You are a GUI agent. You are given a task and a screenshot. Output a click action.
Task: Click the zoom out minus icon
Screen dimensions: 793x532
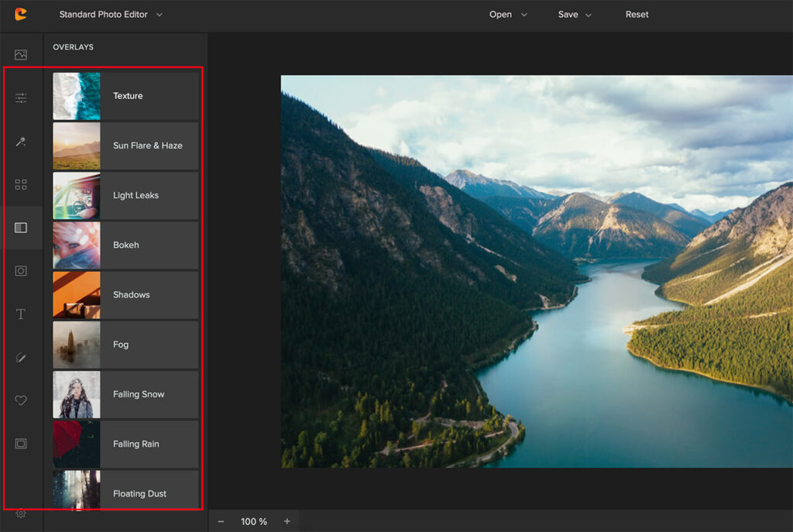coord(221,521)
